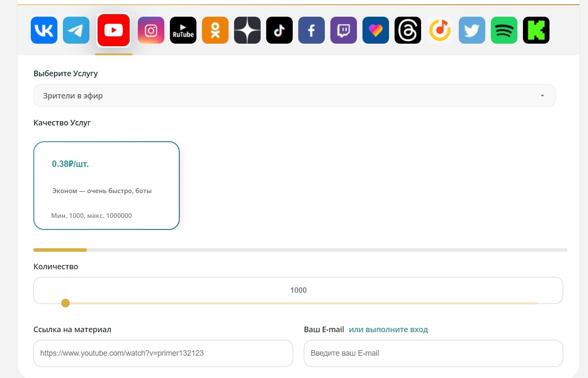The height and width of the screenshot is (378, 588).
Task: Select the Yandex Music icon
Action: [440, 30]
